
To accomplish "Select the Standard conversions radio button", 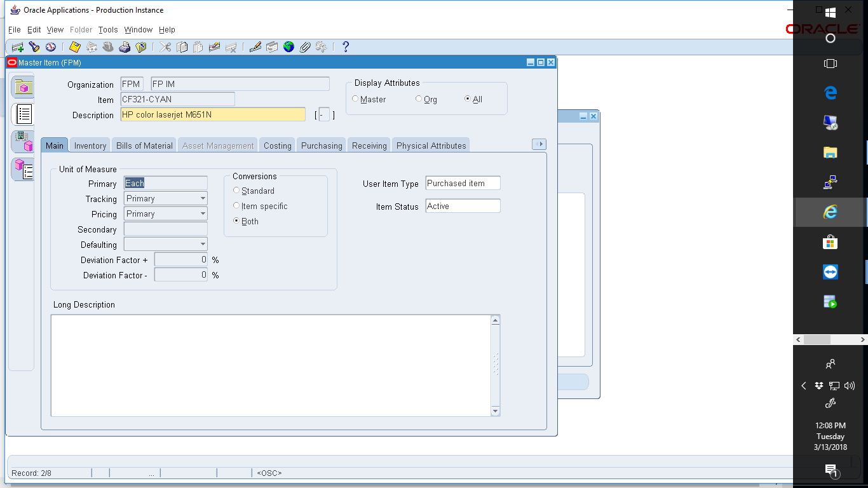I will point(236,191).
